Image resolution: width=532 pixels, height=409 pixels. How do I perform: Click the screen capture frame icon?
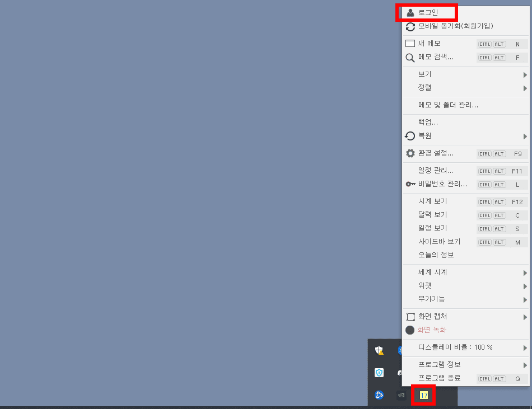point(410,316)
